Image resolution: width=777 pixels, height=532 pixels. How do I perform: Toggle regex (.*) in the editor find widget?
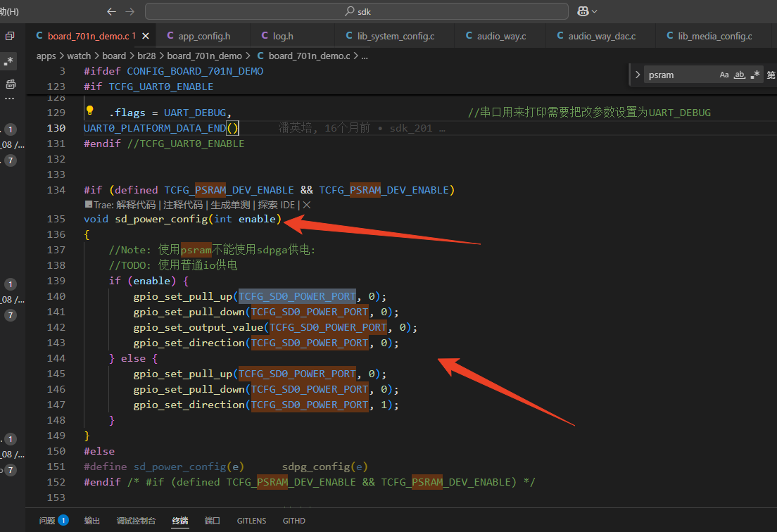(x=754, y=75)
